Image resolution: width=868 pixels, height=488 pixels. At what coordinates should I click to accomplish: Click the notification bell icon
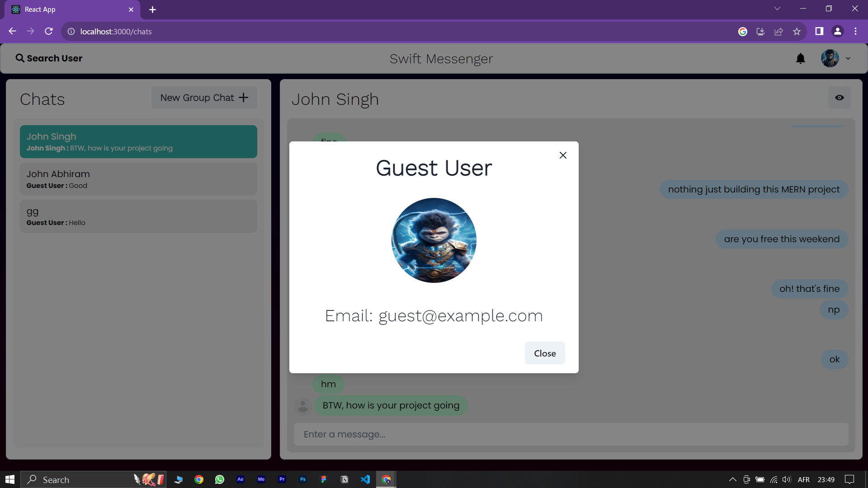pos(801,59)
